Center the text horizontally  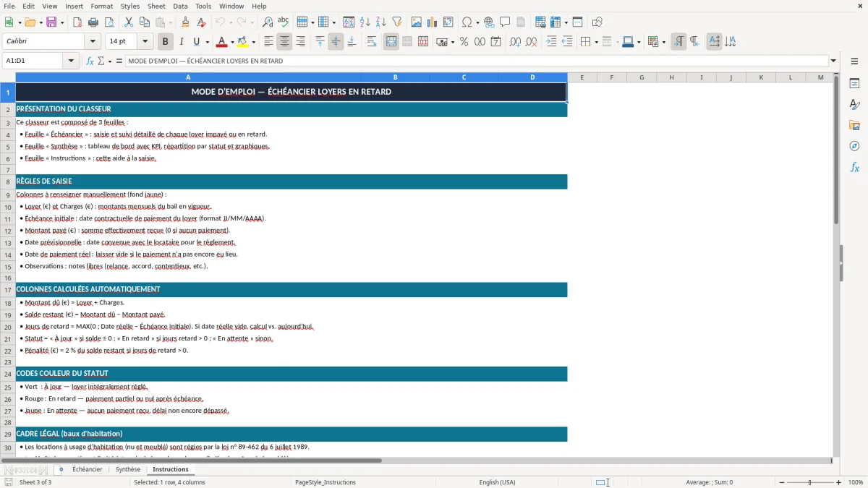tap(284, 42)
